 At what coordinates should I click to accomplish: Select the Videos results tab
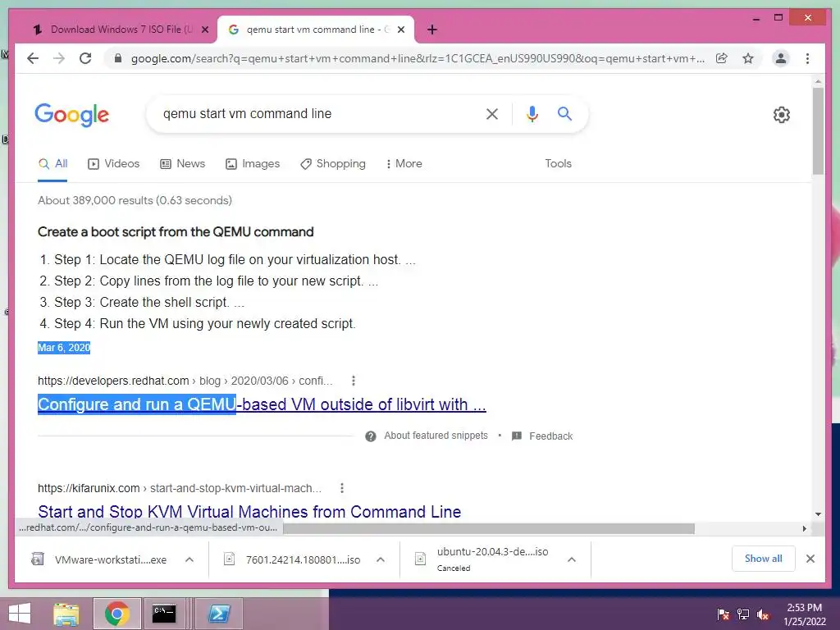coord(113,163)
